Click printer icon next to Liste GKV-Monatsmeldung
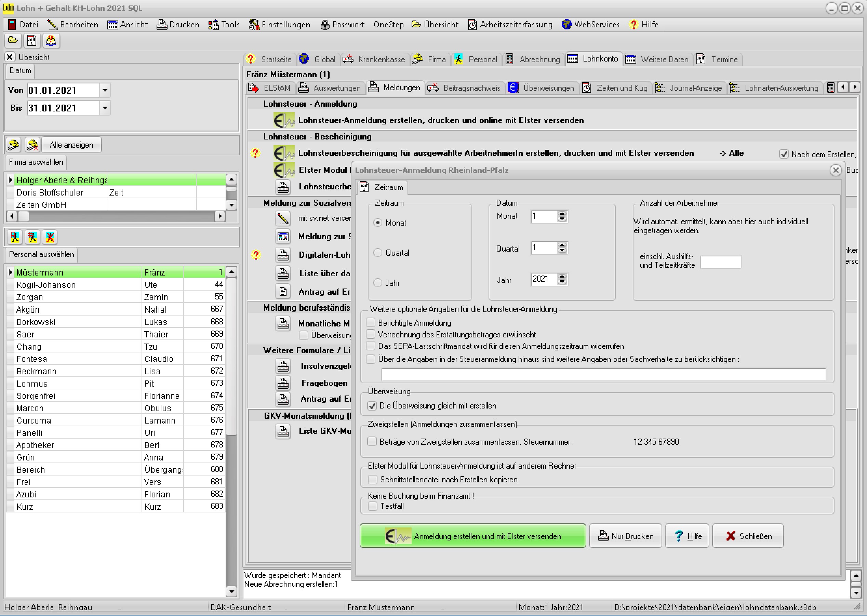867x616 pixels. [283, 431]
